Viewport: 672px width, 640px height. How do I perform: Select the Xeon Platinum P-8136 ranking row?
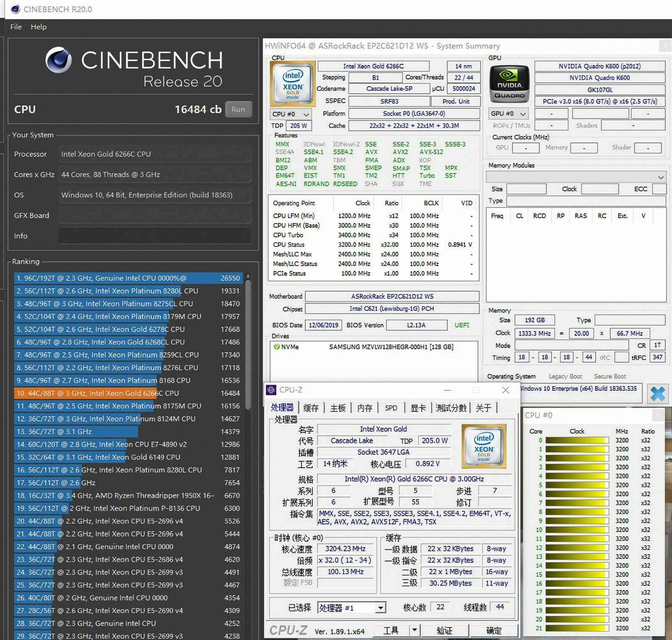click(x=129, y=508)
